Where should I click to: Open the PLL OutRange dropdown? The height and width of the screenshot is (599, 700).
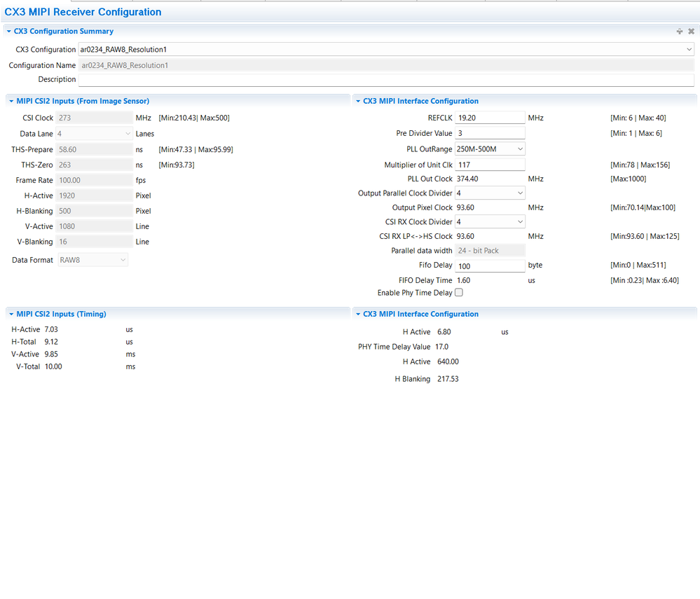[x=490, y=149]
